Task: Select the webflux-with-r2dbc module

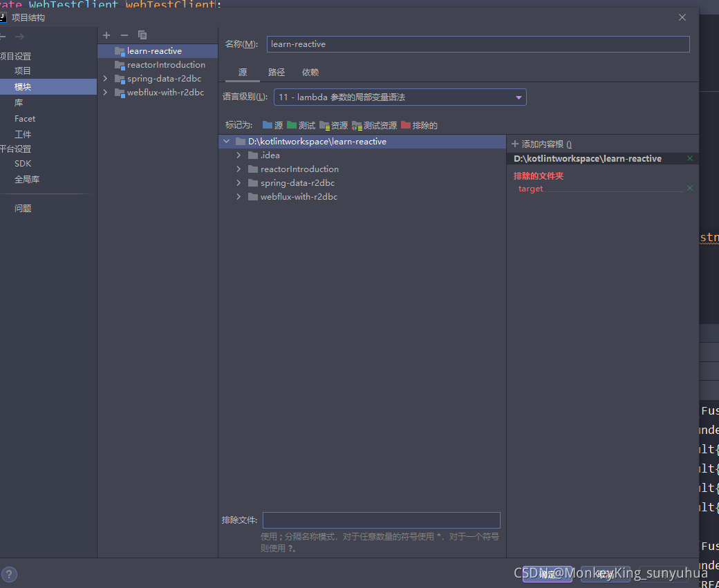Action: click(158, 92)
